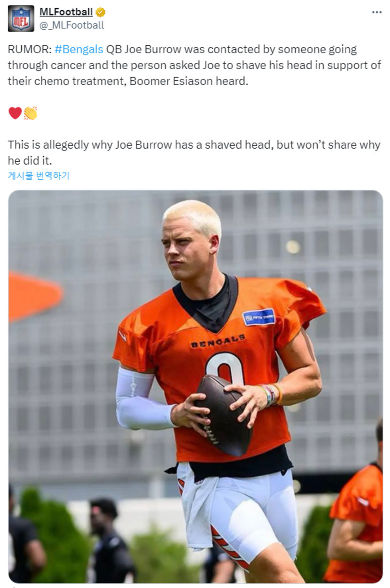
Task: Click the paragraph starting "This is allegedly why"
Action: coord(194,152)
